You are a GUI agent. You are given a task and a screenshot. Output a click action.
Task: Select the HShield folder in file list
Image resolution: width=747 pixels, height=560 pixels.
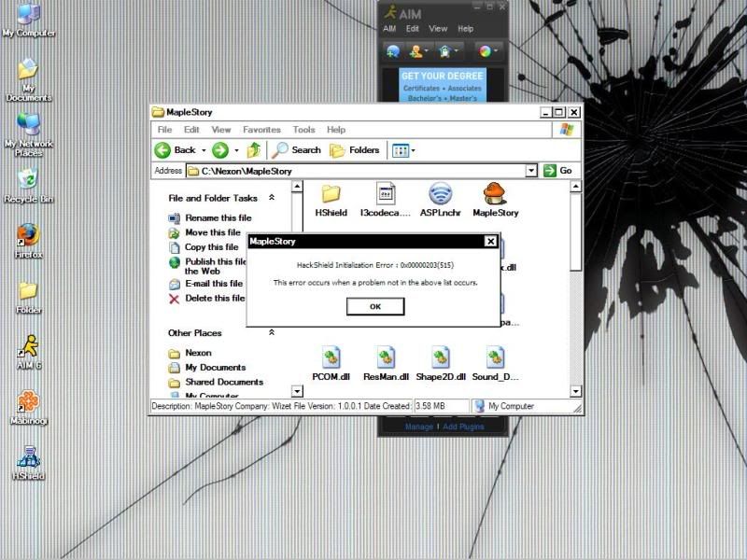pyautogui.click(x=331, y=200)
